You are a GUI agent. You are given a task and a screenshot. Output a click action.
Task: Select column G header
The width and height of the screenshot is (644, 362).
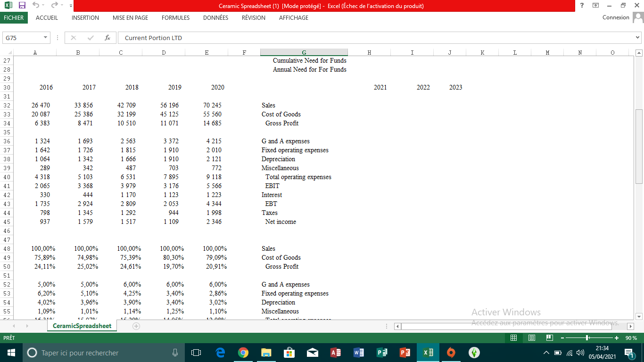(x=304, y=53)
